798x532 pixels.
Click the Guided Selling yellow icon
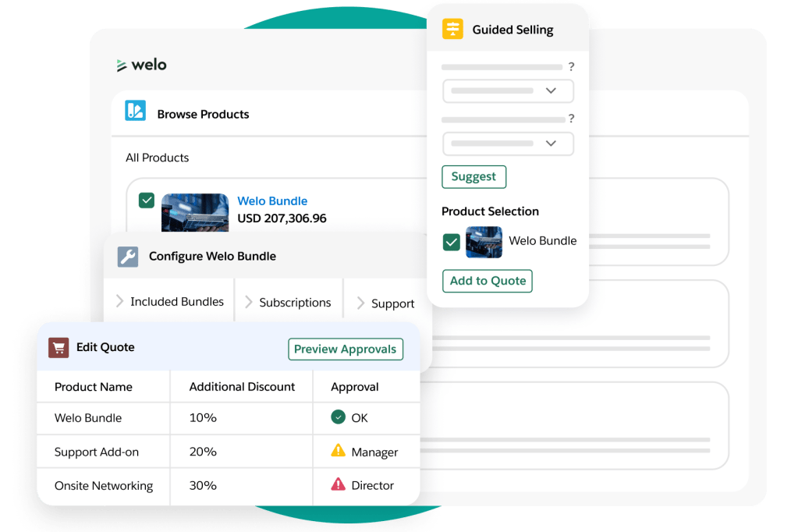pyautogui.click(x=452, y=29)
